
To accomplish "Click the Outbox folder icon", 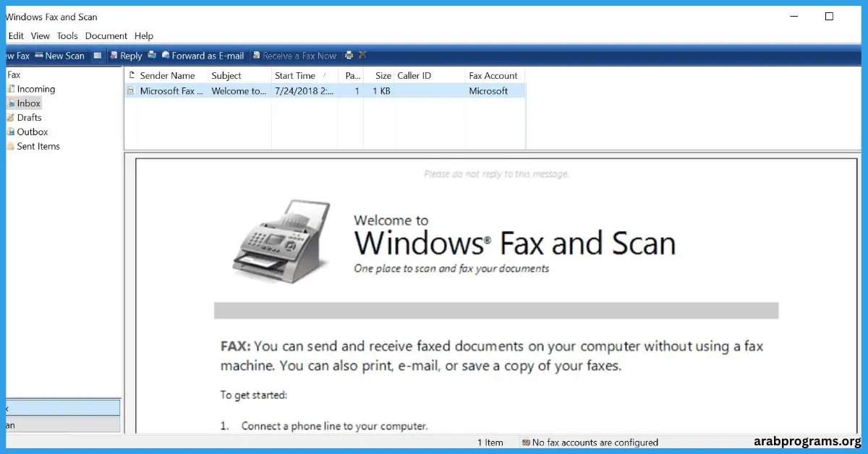I will point(10,132).
